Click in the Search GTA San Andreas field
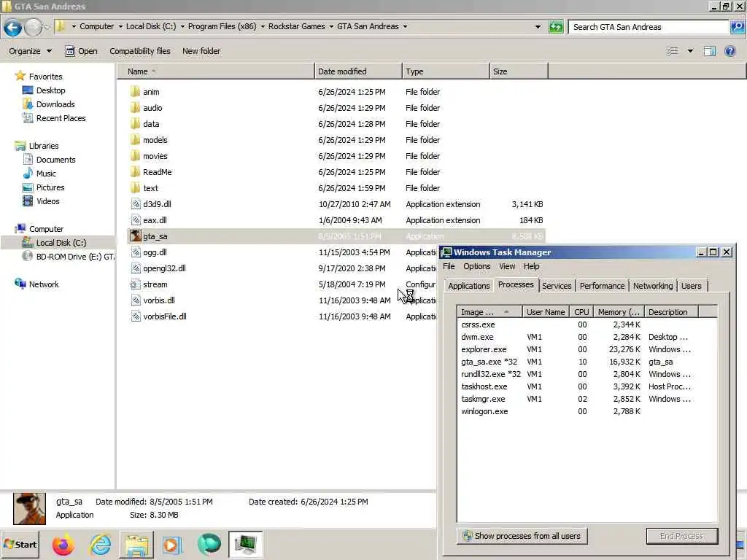 (x=649, y=27)
